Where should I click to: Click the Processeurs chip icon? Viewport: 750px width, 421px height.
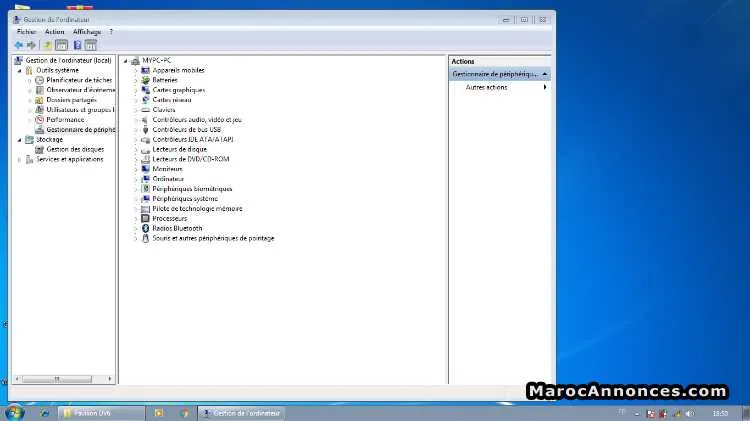pos(145,218)
